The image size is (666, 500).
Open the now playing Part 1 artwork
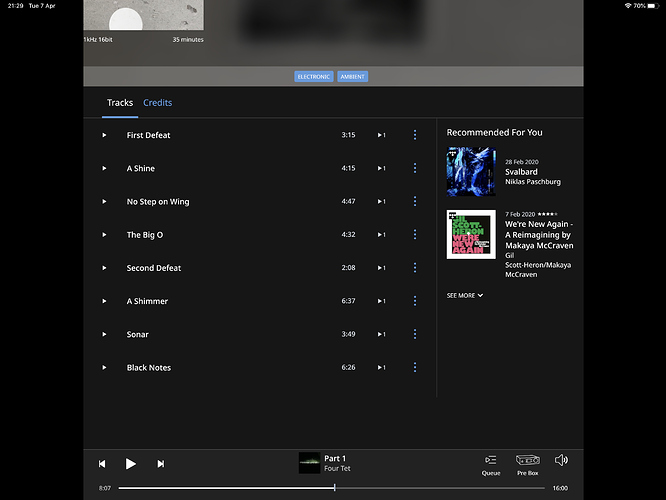pyautogui.click(x=309, y=463)
